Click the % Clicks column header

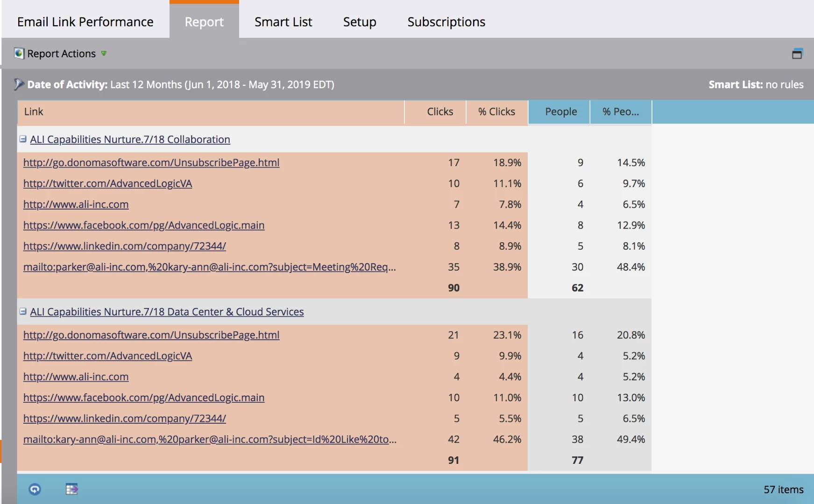tap(497, 112)
